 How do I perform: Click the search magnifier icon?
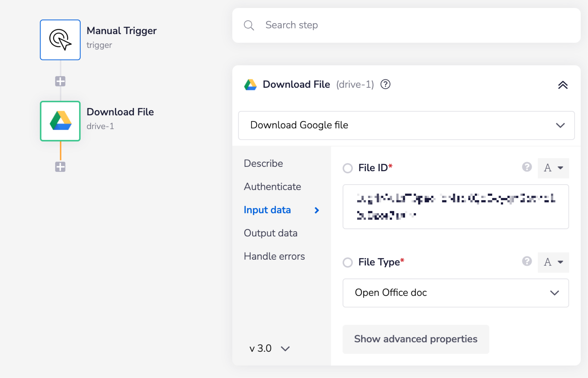pyautogui.click(x=249, y=25)
